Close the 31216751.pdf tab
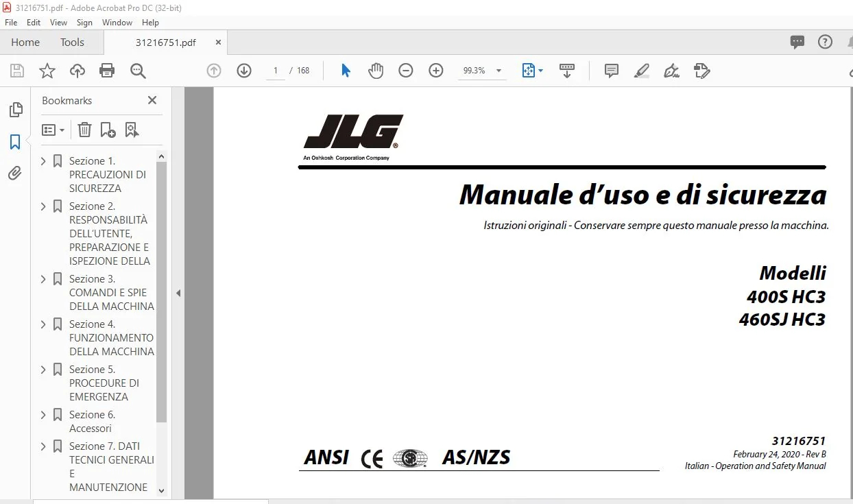 pos(219,42)
